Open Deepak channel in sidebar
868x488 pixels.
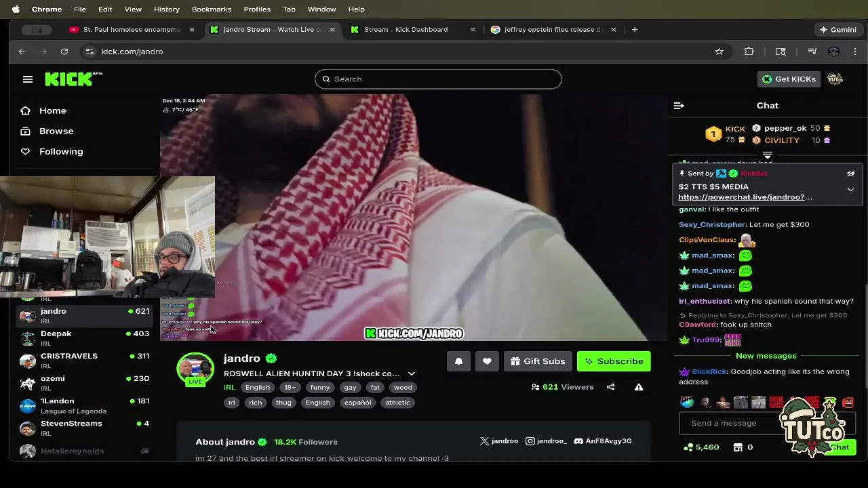point(85,338)
